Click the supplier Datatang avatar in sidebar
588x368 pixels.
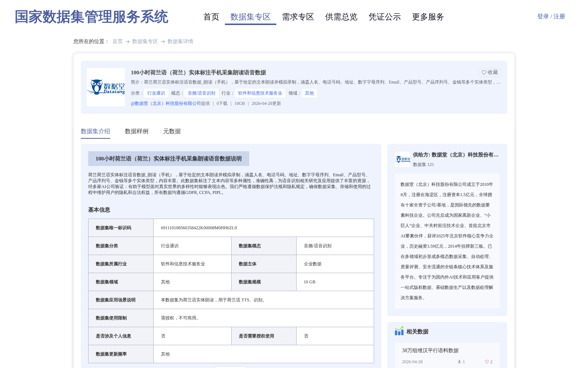click(x=402, y=159)
